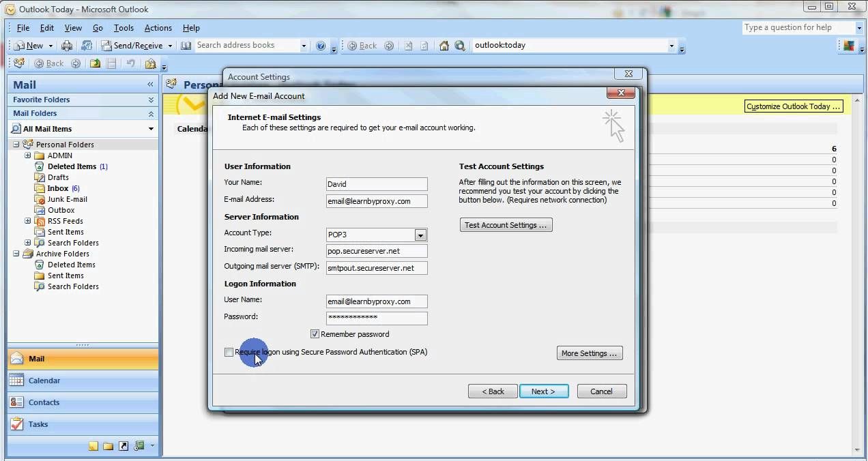Expand the RSS Feeds folder
Image resolution: width=868 pixels, height=461 pixels.
point(28,221)
